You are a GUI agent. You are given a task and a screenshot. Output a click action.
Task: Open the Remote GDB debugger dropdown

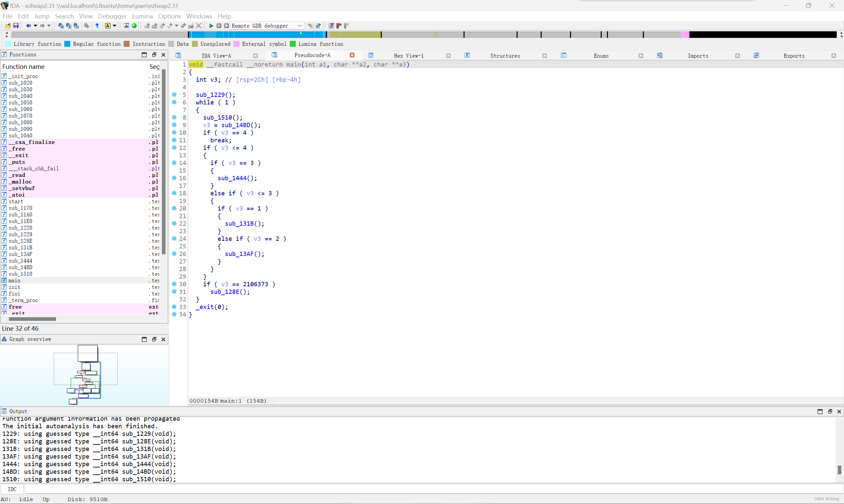(x=299, y=26)
